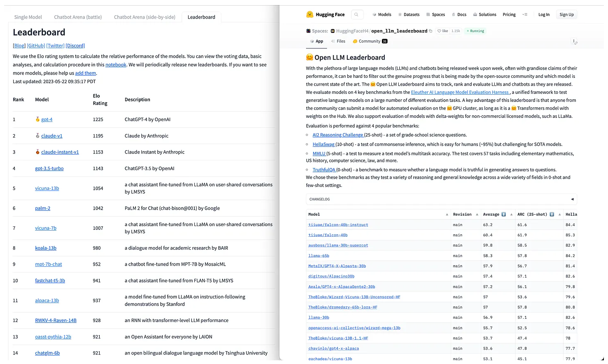Open the palm-2 model link
The image size is (608, 364).
43,208
